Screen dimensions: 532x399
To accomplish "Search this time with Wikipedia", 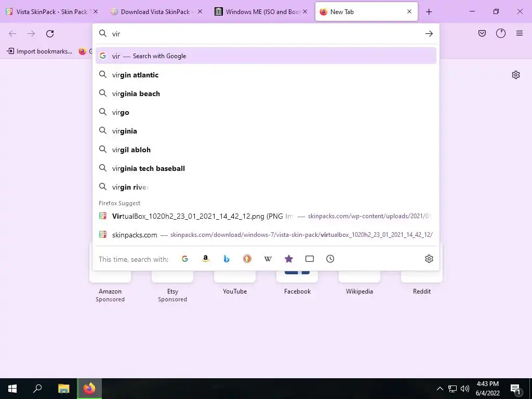I will (x=268, y=259).
